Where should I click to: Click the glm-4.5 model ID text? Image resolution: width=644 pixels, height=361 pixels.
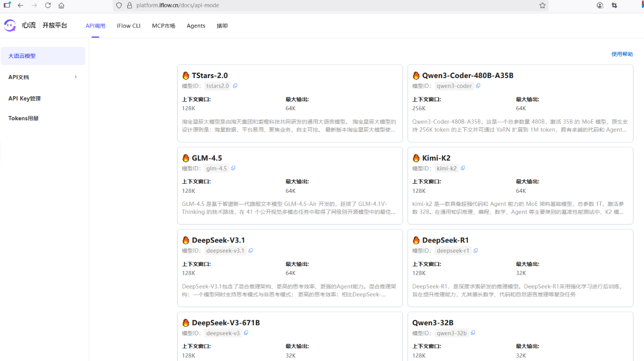tap(217, 168)
